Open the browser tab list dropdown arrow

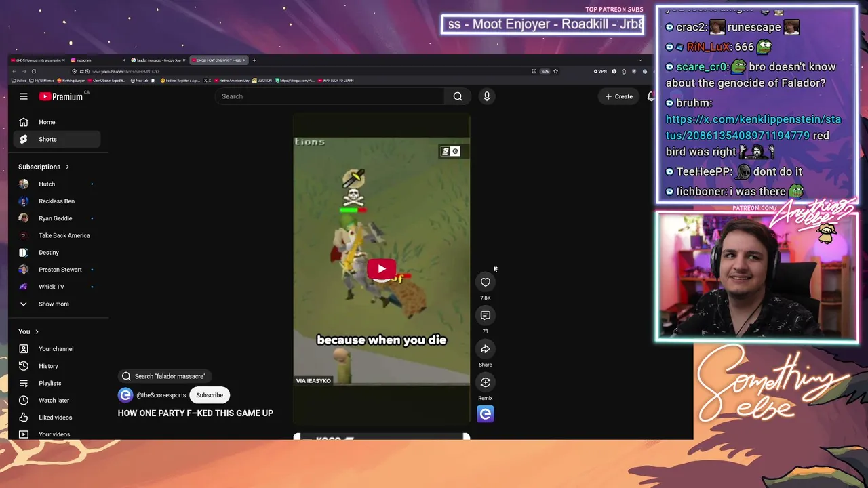(640, 60)
